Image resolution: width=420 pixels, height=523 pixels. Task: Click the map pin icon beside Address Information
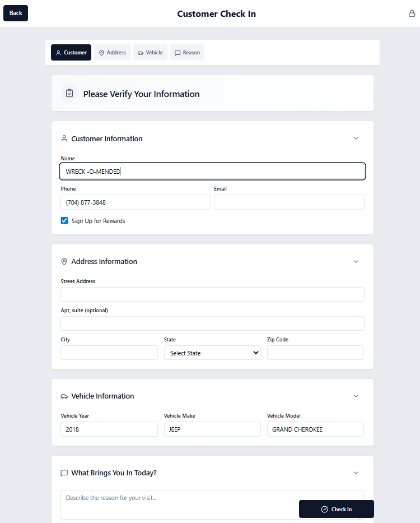point(64,261)
